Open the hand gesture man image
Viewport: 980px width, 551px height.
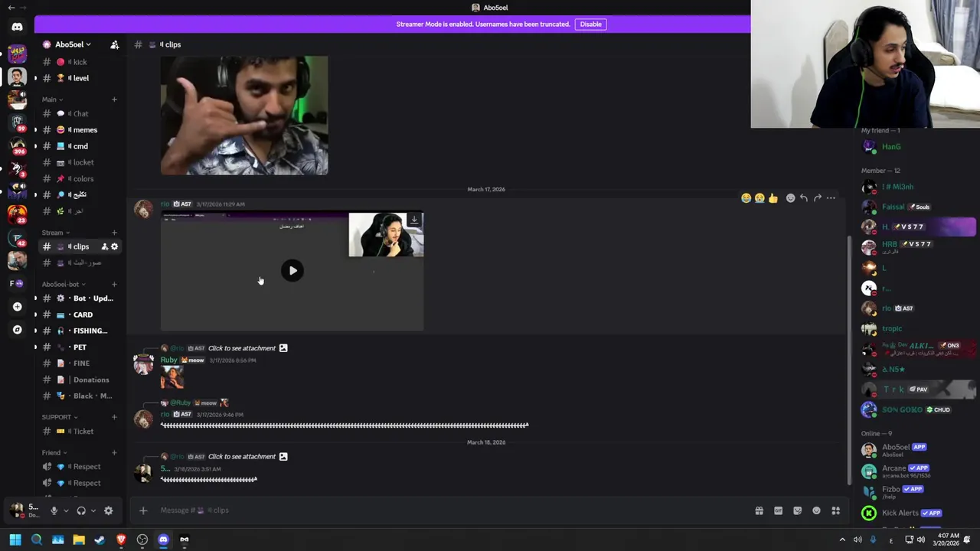click(x=244, y=115)
